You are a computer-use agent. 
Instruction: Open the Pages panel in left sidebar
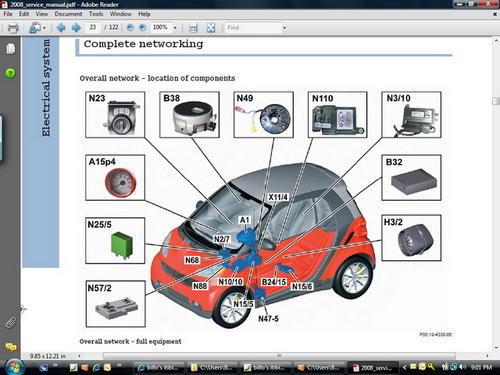(10, 49)
